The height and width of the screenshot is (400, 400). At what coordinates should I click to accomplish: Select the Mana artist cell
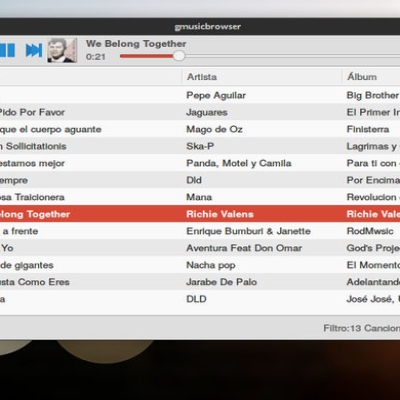[199, 197]
